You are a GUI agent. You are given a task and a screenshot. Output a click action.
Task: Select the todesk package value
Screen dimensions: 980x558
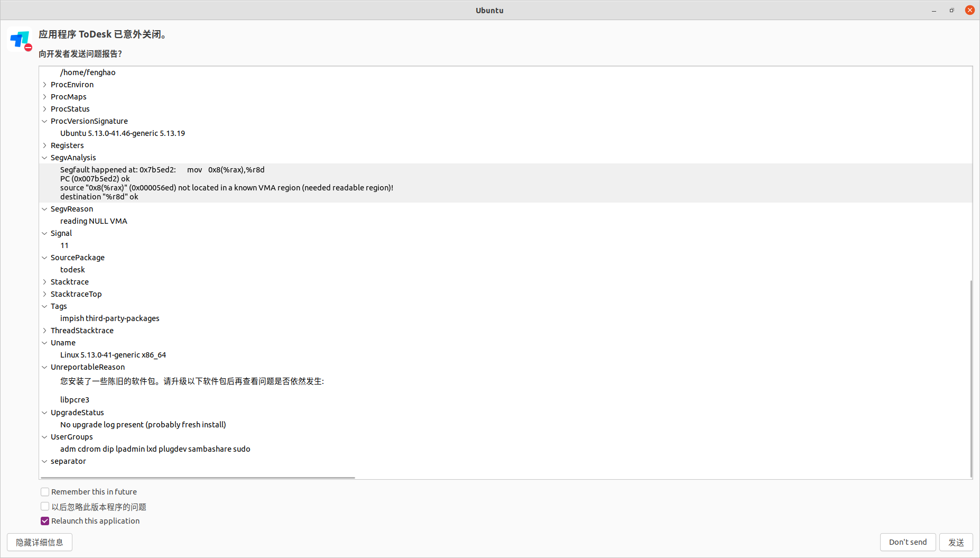pos(72,270)
